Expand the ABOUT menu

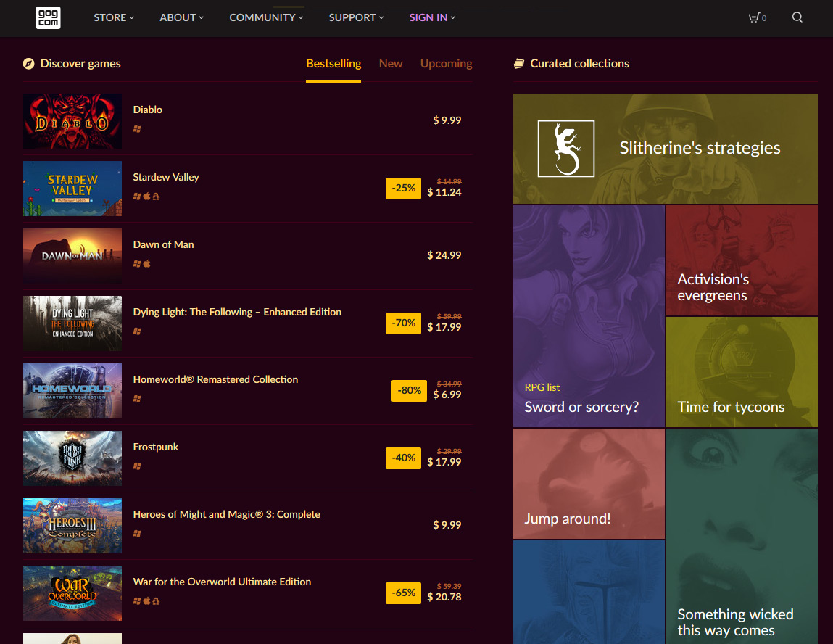[x=182, y=17]
